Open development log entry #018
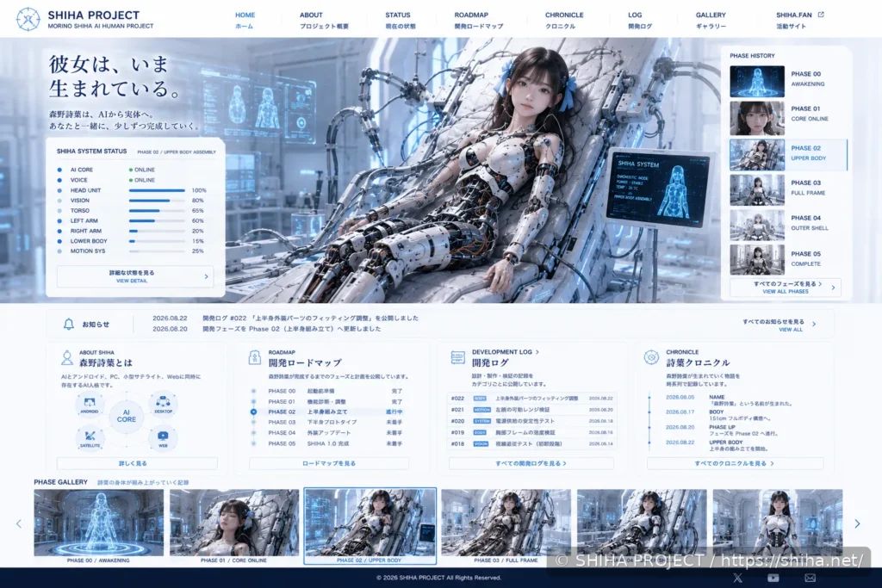Image resolution: width=882 pixels, height=588 pixels. 531,443
